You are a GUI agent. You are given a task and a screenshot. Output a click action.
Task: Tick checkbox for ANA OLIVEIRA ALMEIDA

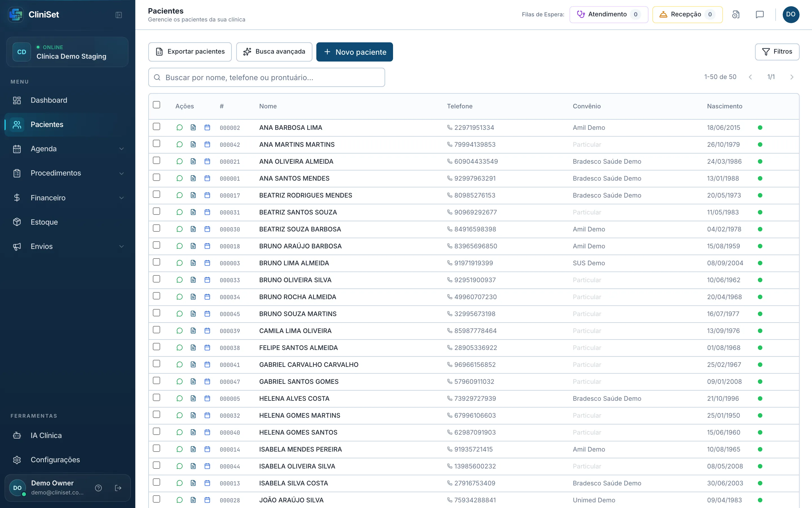pos(156,161)
